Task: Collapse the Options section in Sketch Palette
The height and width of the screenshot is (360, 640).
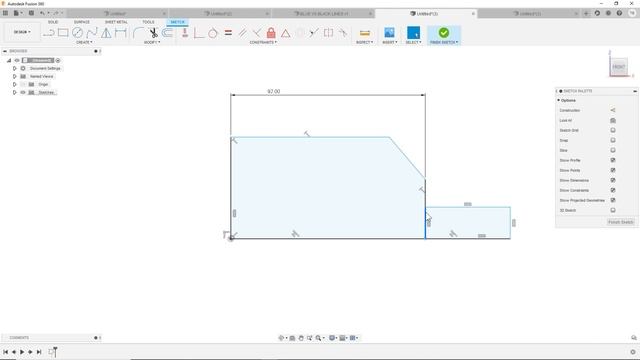Action: (x=559, y=100)
